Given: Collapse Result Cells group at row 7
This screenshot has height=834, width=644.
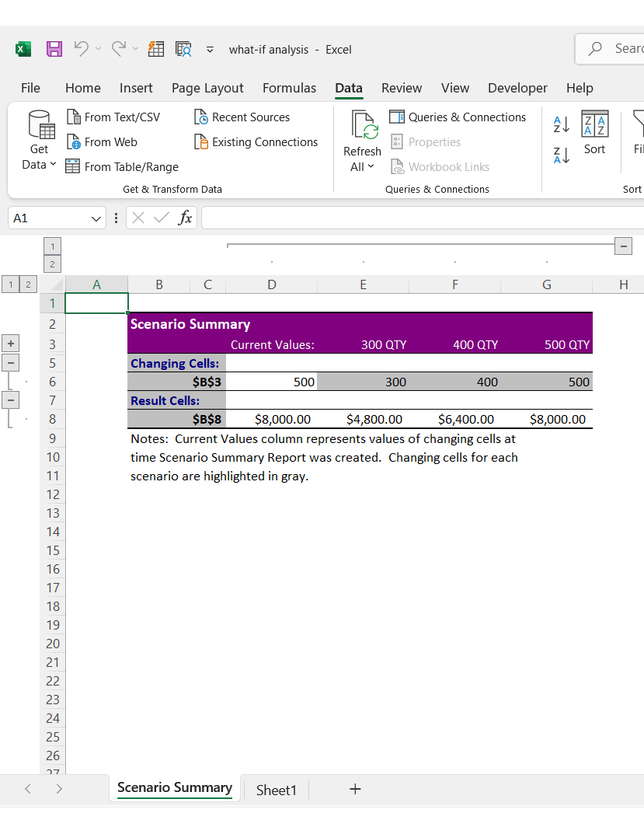Looking at the screenshot, I should (11, 400).
